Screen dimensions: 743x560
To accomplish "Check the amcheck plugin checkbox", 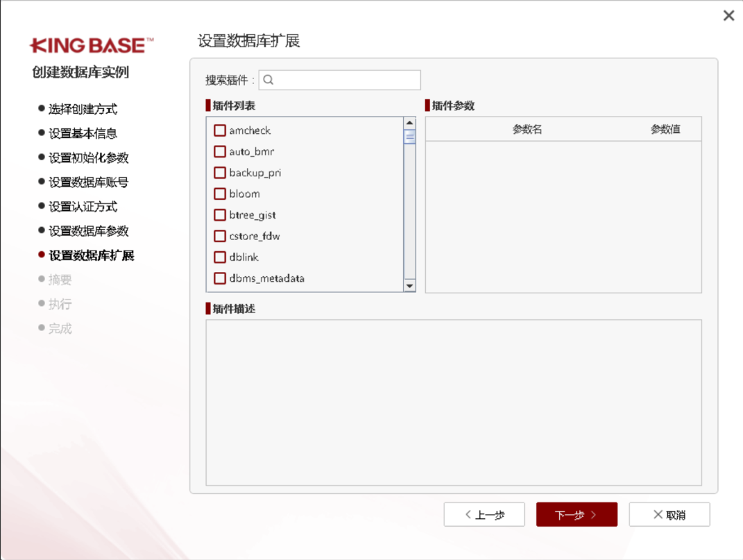I will [220, 130].
